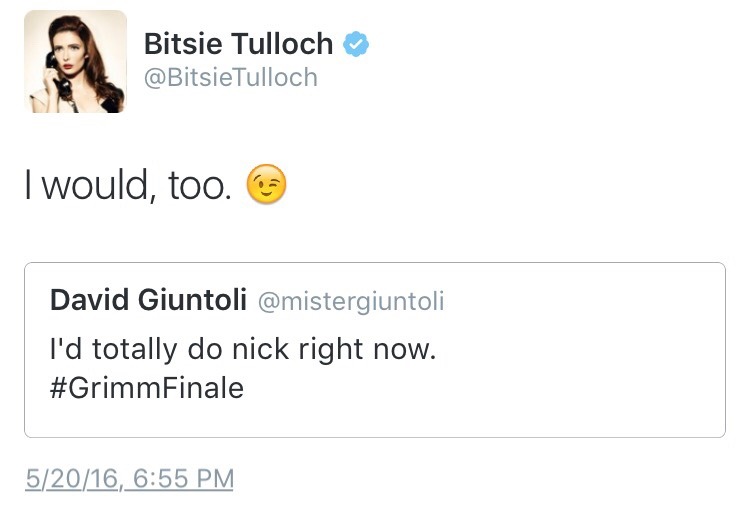This screenshot has width=750, height=522.
Task: Visit the @mistergiuntoli handle
Action: pos(351,301)
